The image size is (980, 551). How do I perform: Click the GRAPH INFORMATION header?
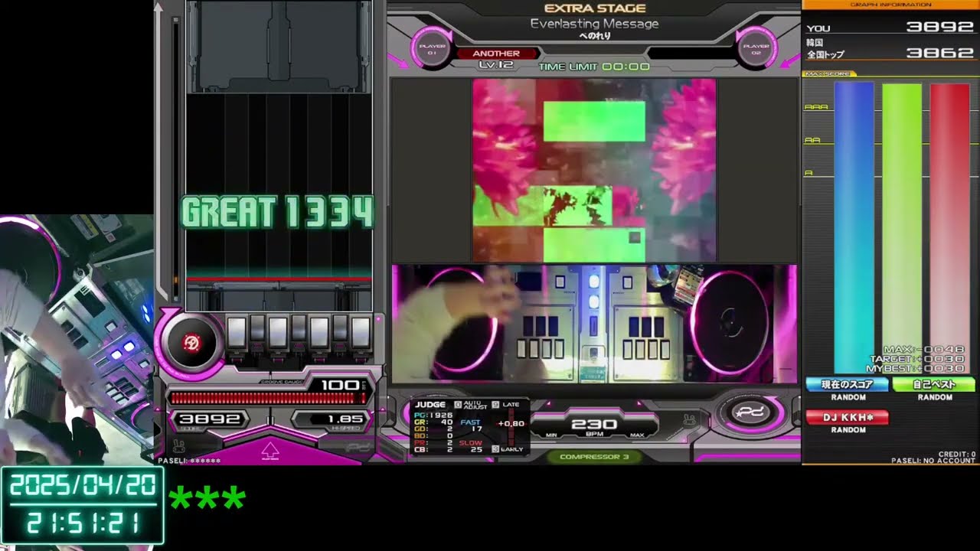(x=890, y=5)
